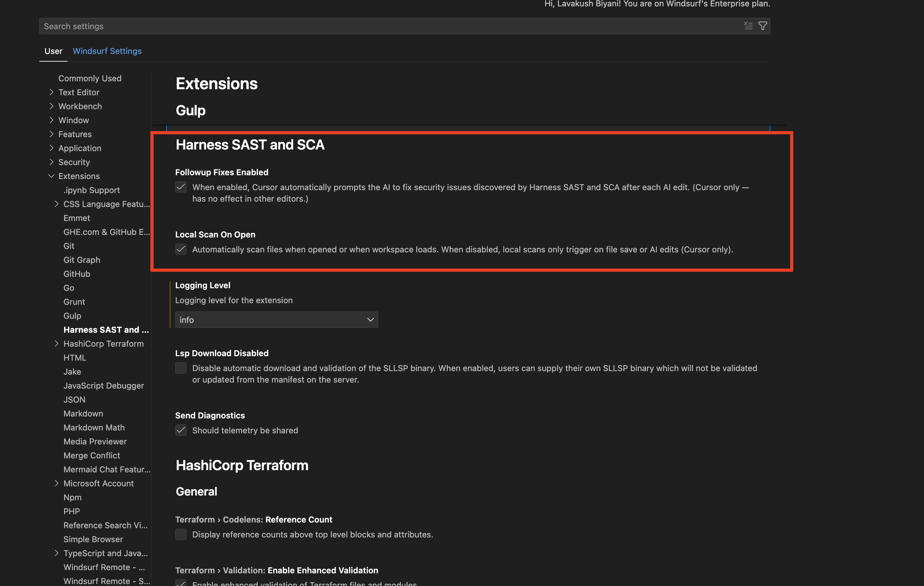This screenshot has height=586, width=924.
Task: Collapse the Extensions settings tree
Action: [x=52, y=176]
